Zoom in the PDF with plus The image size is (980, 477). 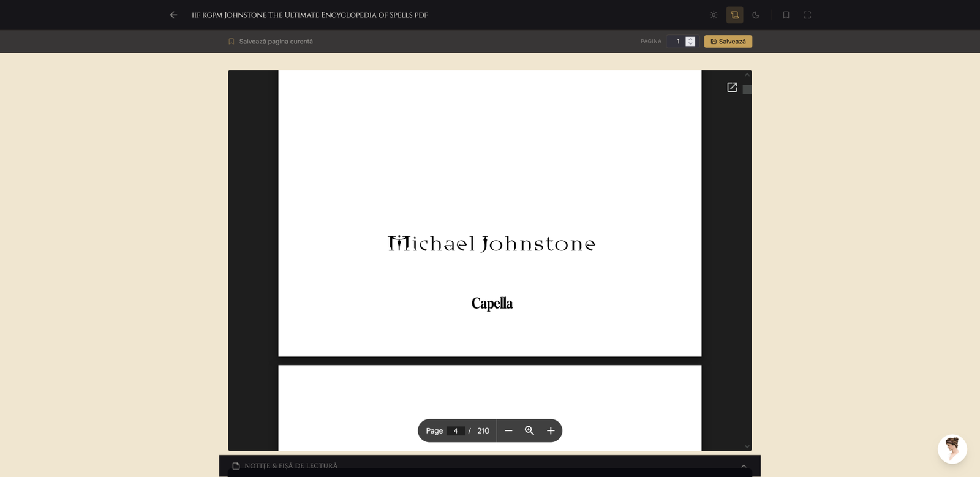coord(551,430)
